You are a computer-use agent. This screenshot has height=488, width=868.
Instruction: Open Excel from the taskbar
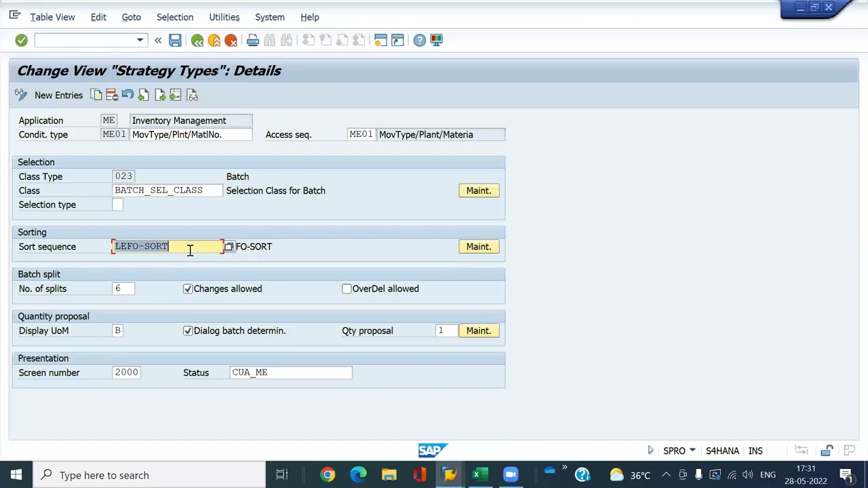point(480,475)
